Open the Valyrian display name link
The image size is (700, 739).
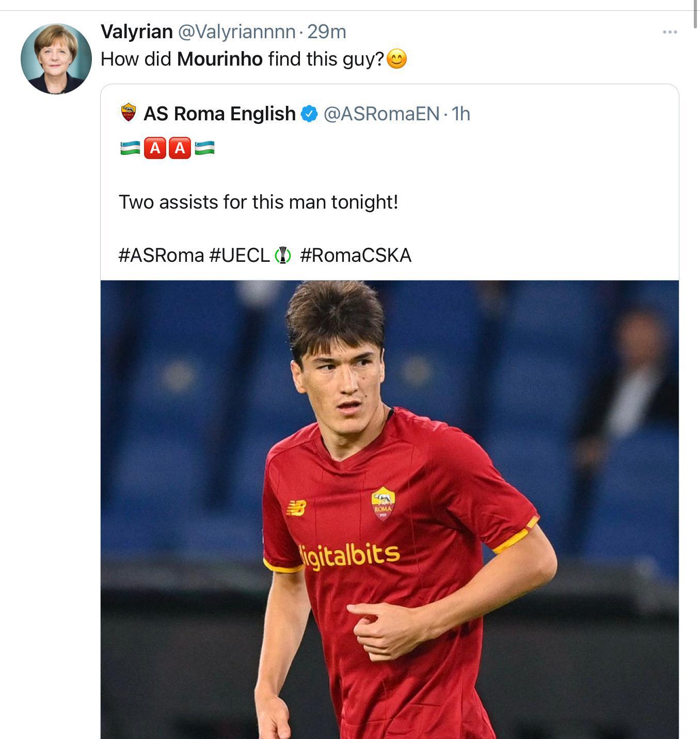point(136,32)
